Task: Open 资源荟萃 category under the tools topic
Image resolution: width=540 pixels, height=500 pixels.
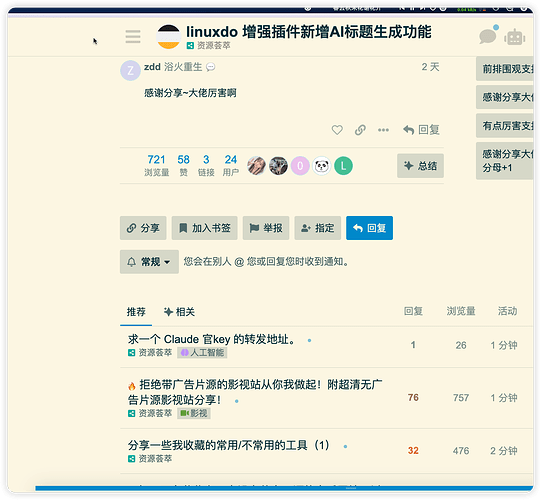Action: pyautogui.click(x=150, y=459)
